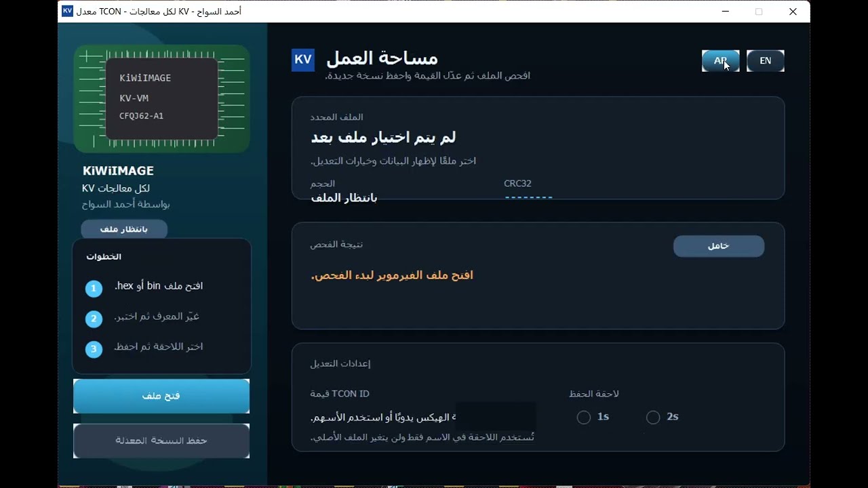The height and width of the screenshot is (488, 868).
Task: Minimize the TCON editor window
Action: (726, 12)
